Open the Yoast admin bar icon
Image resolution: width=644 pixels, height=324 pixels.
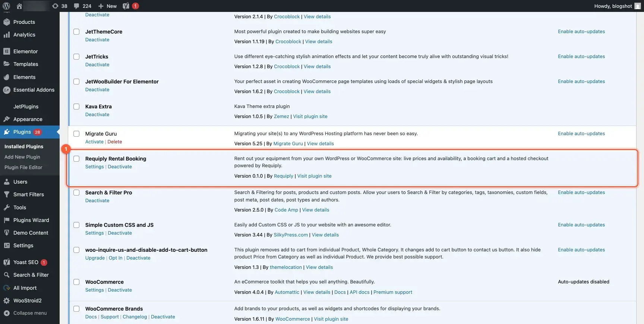pos(126,6)
